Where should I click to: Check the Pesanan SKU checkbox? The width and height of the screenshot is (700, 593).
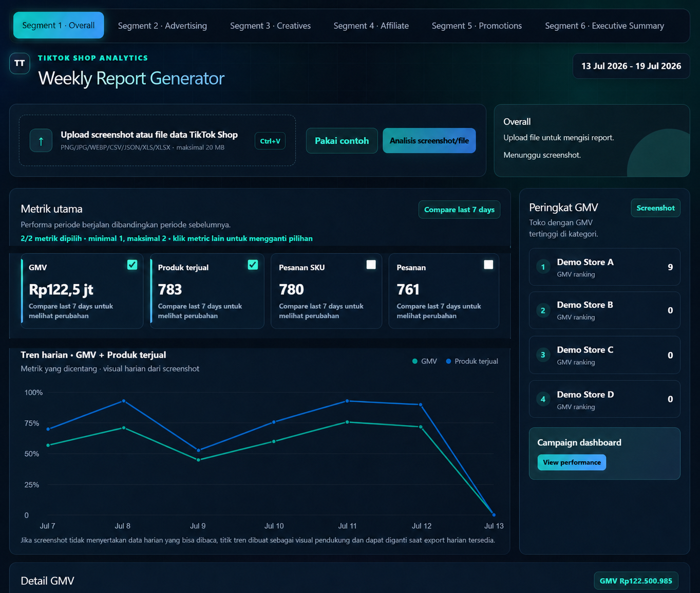coord(371,265)
